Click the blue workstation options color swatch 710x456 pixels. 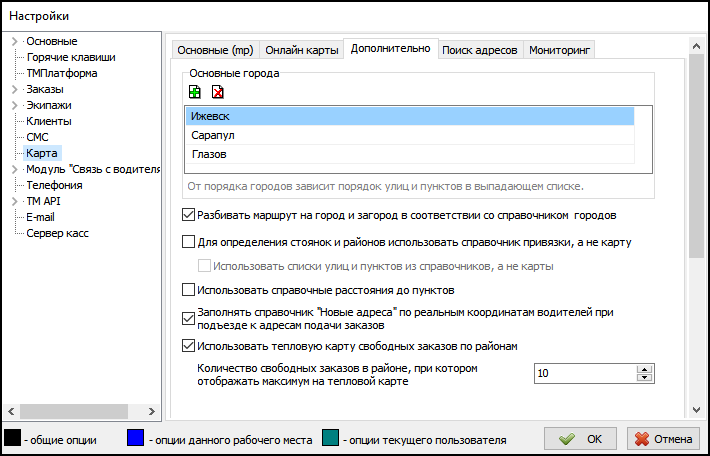tap(136, 438)
